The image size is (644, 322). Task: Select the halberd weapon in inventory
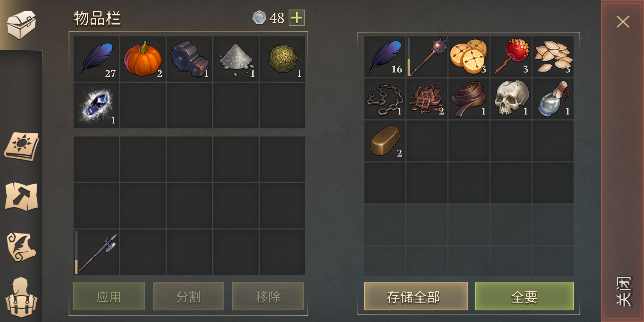point(96,252)
